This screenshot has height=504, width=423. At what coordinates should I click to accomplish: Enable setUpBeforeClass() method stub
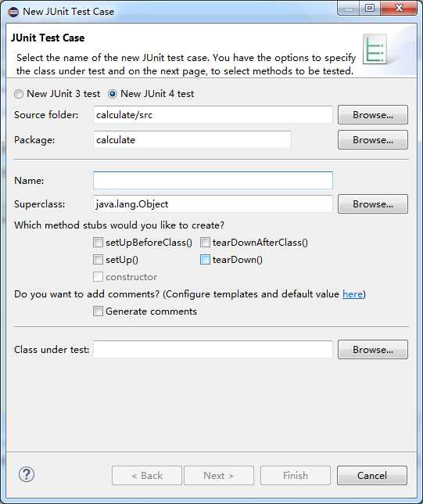pyautogui.click(x=98, y=242)
